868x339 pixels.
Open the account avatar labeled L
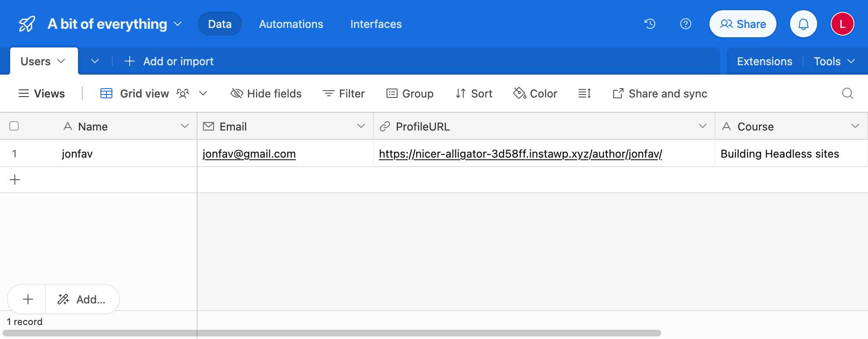click(x=842, y=24)
